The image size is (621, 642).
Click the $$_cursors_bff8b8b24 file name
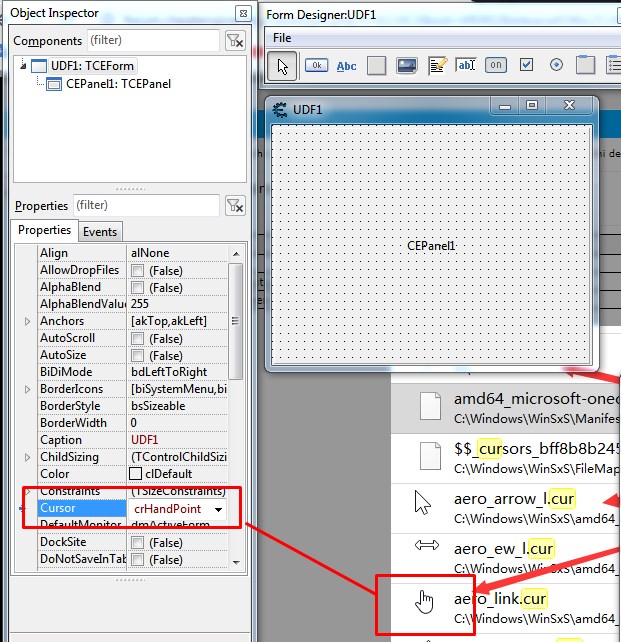(x=537, y=449)
